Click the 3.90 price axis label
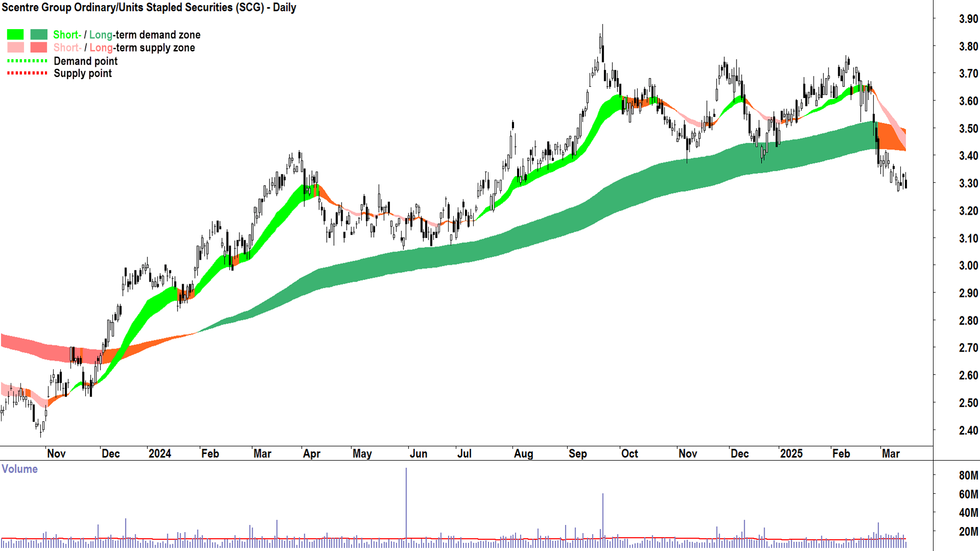 (x=968, y=19)
